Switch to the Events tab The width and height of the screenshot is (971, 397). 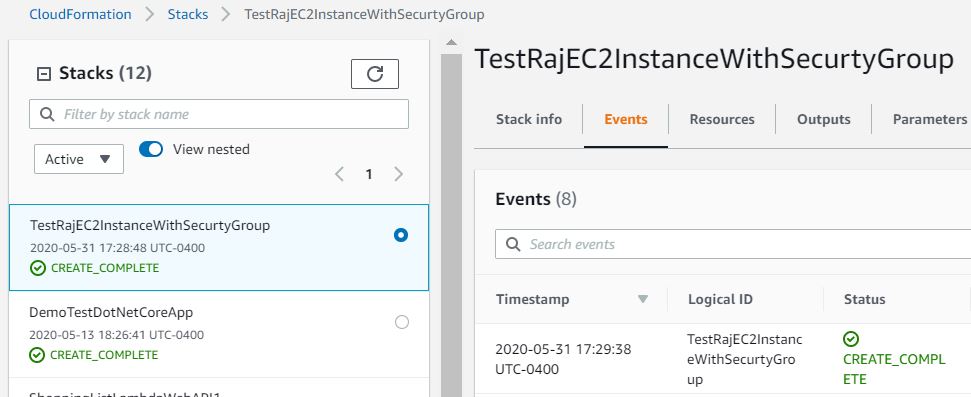pos(625,120)
